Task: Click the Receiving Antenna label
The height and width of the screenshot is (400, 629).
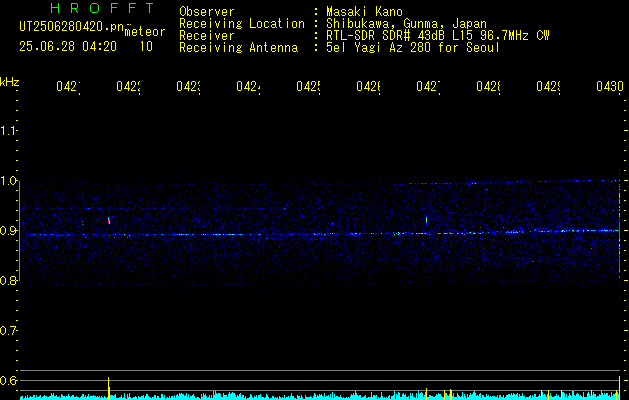Action: (x=238, y=48)
